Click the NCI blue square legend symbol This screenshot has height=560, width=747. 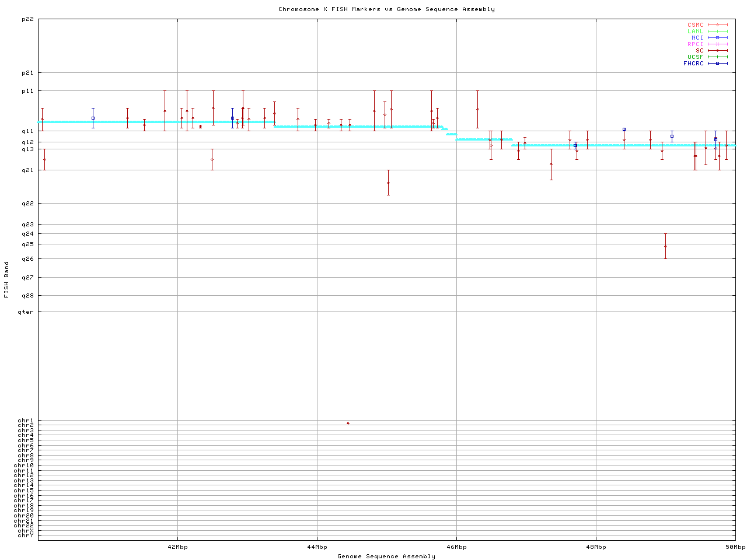click(717, 38)
